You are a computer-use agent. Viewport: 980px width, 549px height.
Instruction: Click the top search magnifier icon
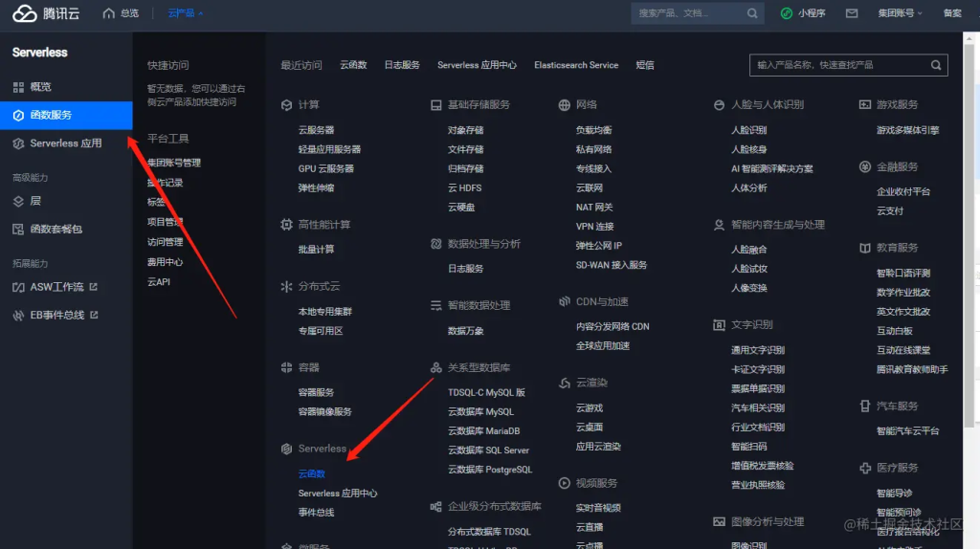tap(752, 13)
